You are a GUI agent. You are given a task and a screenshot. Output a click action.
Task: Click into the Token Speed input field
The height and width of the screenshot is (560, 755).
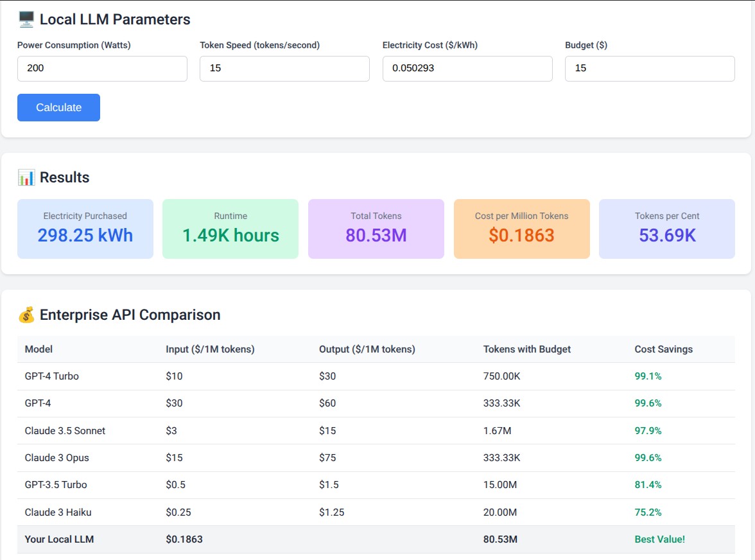(284, 68)
